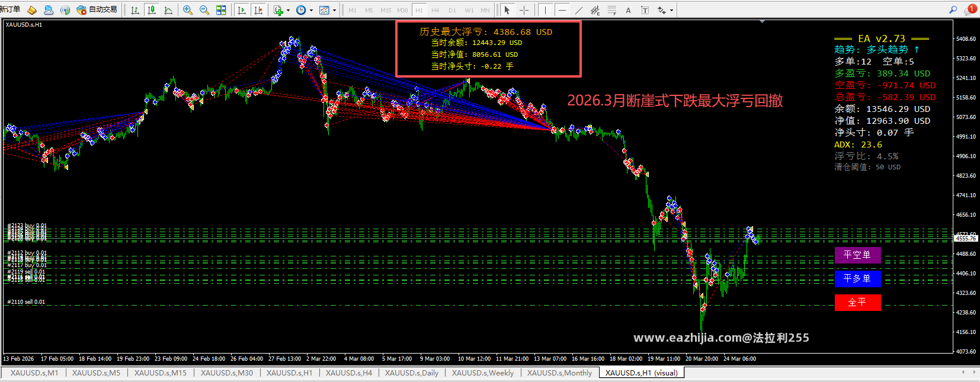Switch to the XAUUSD.s,M5 tab
The width and height of the screenshot is (980, 382).
pyautogui.click(x=96, y=373)
